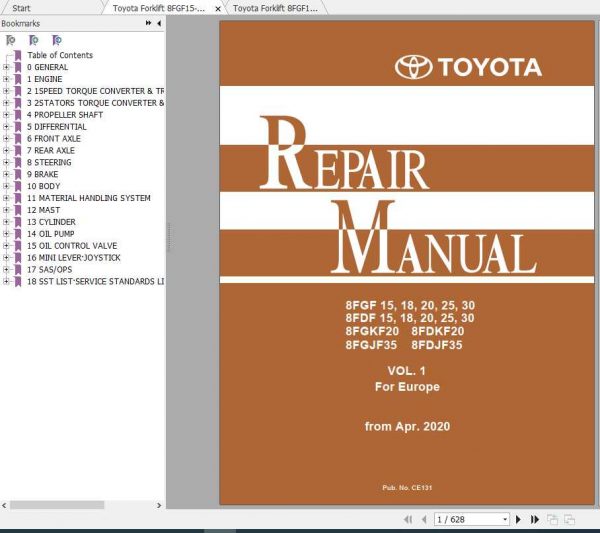
Task: Click bookmark icon of Table of Contents
Action: pyautogui.click(x=18, y=55)
